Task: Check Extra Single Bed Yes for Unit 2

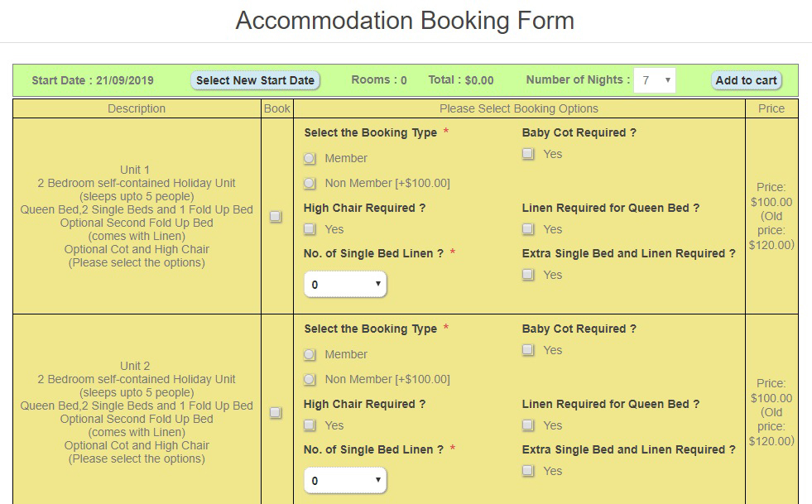Action: [x=528, y=471]
